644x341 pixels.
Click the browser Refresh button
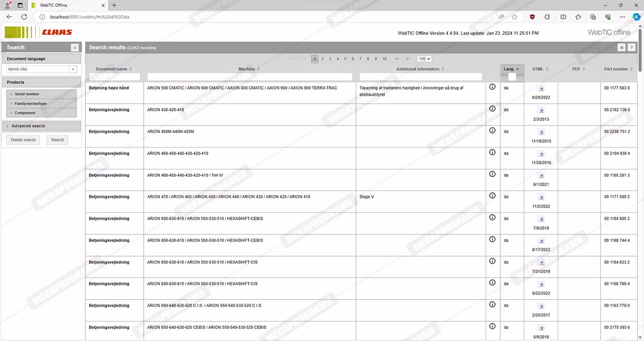pos(24,17)
